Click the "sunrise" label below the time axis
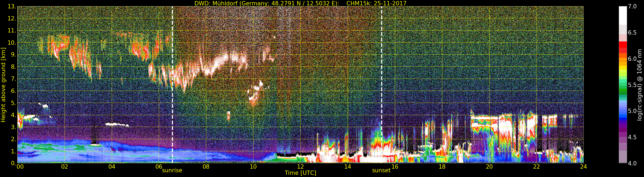The image size is (644, 177). point(172,171)
